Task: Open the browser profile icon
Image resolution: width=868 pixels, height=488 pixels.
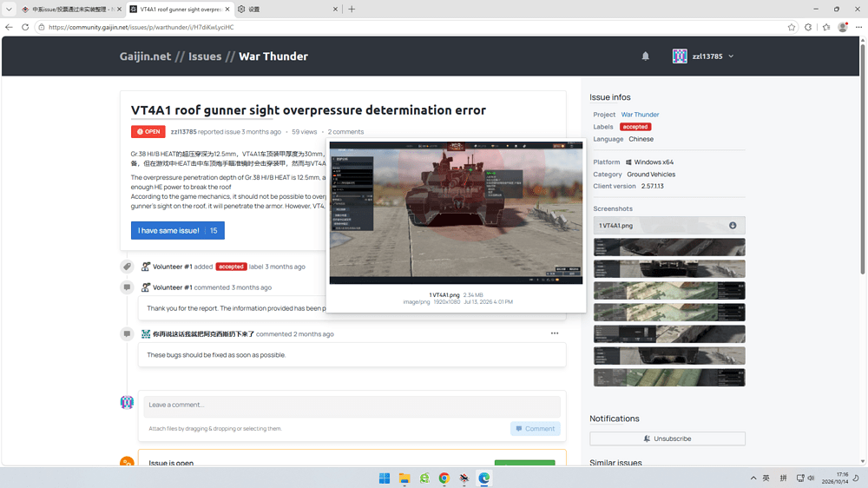Action: click(x=843, y=27)
